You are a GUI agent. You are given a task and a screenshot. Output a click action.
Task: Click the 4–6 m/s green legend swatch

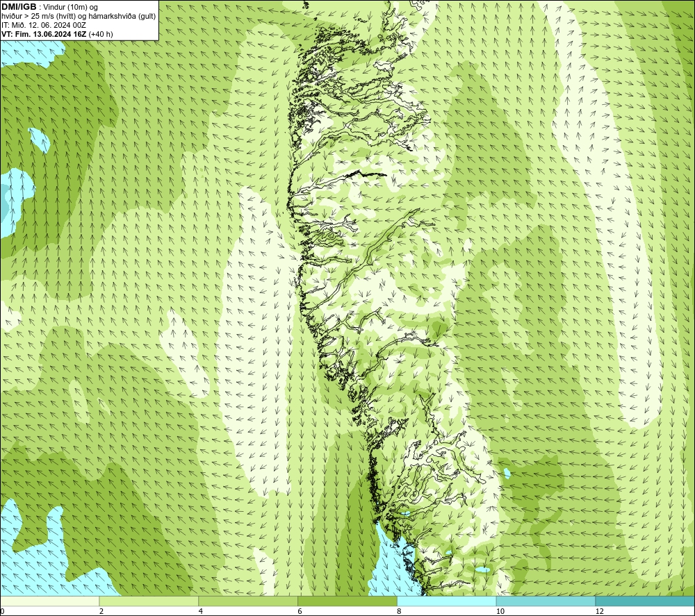tap(248, 601)
